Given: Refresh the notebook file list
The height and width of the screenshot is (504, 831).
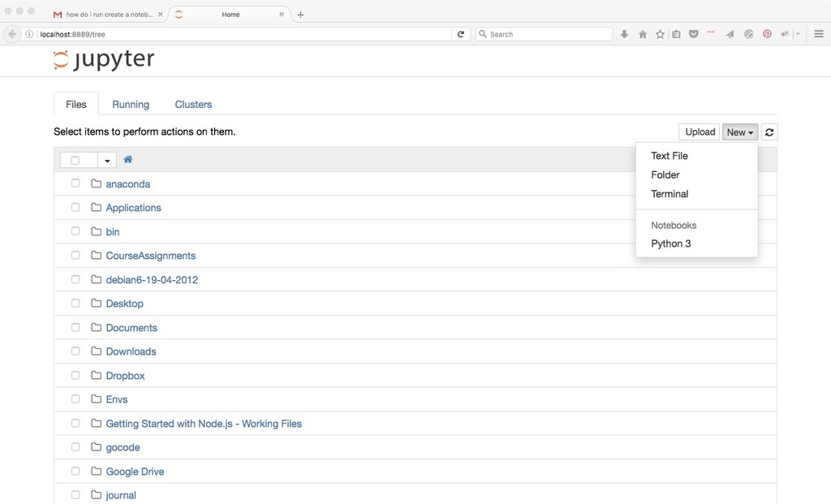Looking at the screenshot, I should [769, 132].
